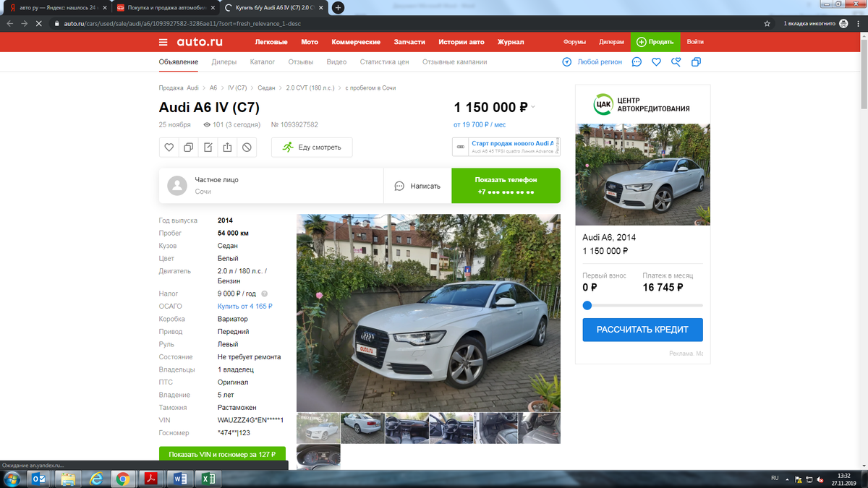The height and width of the screenshot is (488, 868).
Task: Click the RU language indicator in the tray
Action: click(775, 478)
